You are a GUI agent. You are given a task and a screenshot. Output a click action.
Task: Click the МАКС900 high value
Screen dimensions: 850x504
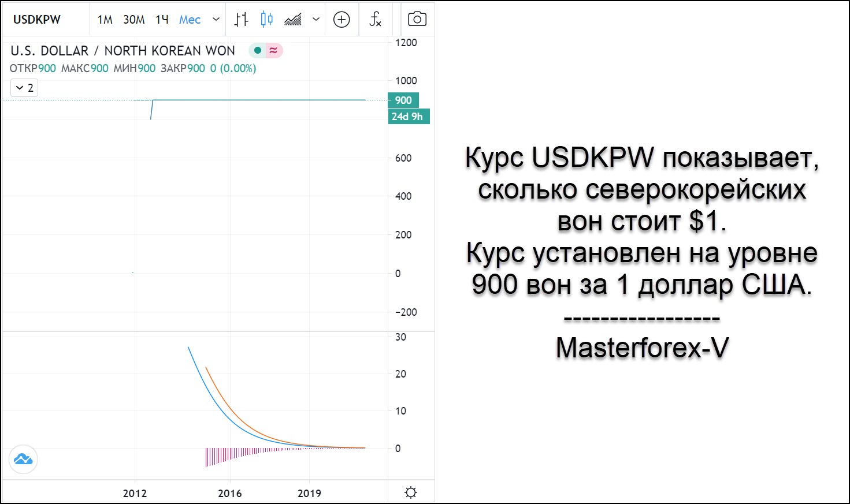[85, 68]
